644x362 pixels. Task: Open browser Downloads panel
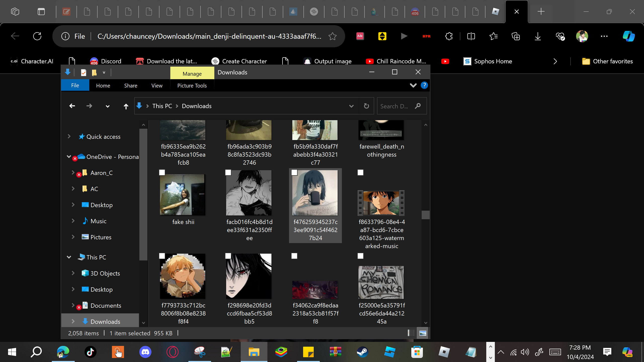tap(538, 36)
